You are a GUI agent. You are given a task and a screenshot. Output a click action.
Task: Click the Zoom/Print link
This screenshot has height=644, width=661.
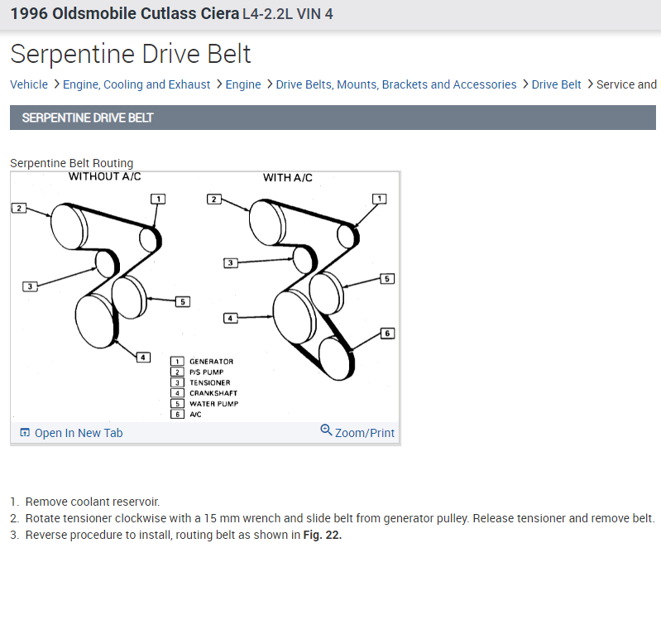[x=364, y=433]
